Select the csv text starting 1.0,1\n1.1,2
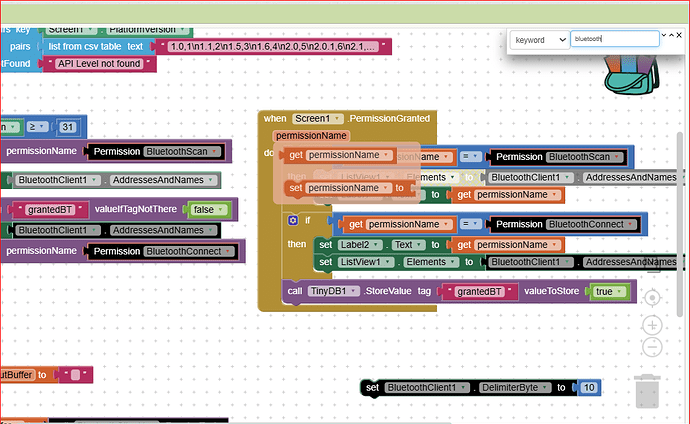Viewport: 690px width, 424px height. coord(273,46)
